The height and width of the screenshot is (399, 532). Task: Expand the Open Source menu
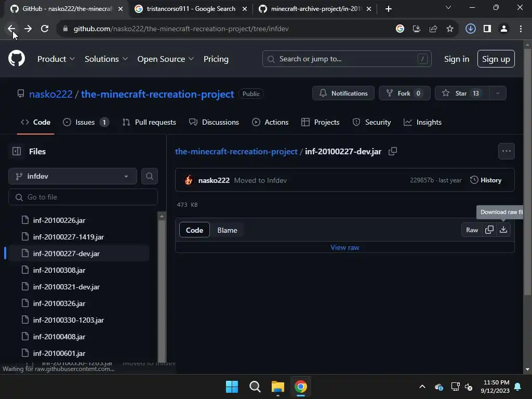pos(166,59)
